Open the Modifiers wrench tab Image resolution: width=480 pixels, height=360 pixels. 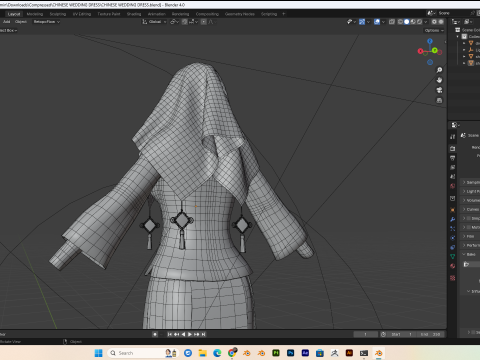pos(452,219)
